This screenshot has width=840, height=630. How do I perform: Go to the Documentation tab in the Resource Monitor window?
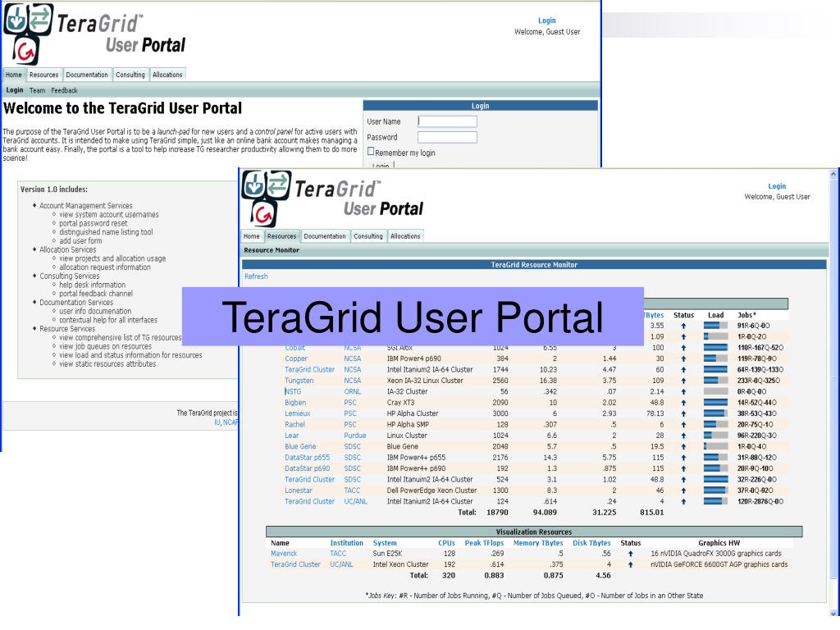325,236
